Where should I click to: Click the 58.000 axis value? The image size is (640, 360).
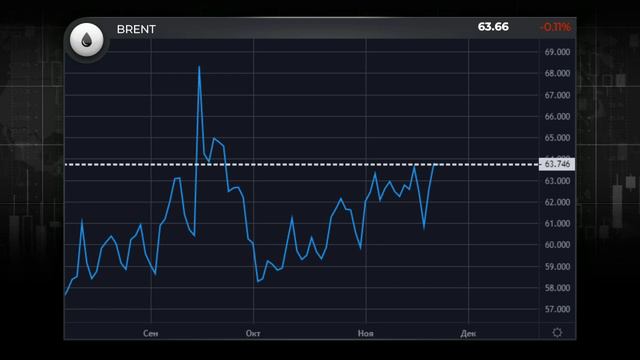557,288
